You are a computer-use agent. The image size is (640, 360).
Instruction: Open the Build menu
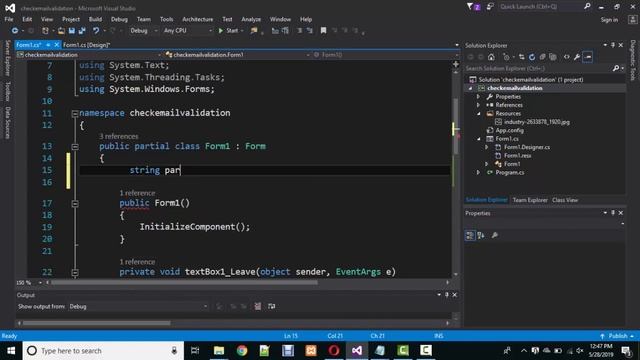pos(95,19)
